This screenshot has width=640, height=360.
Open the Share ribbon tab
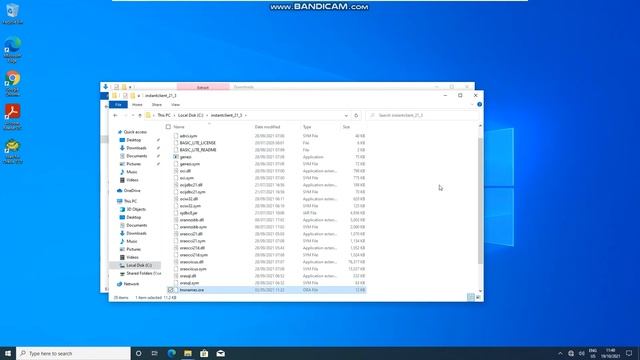[157, 105]
